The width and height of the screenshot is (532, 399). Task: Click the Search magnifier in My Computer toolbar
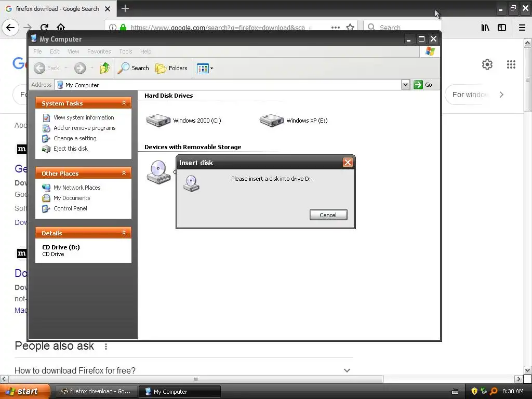point(134,68)
